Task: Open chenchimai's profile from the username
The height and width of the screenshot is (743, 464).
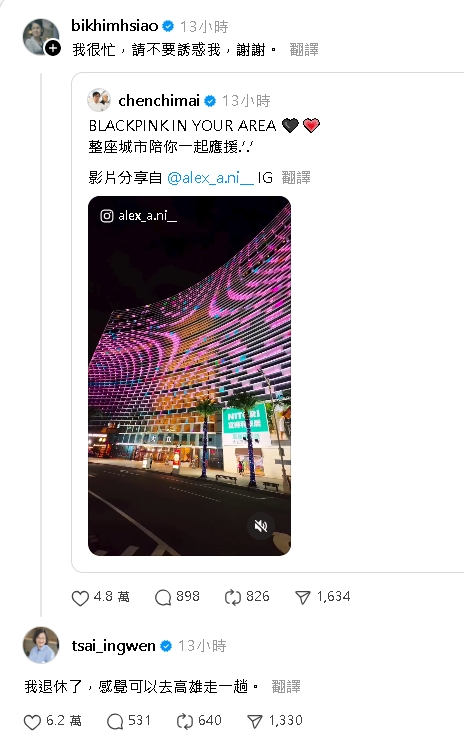Action: [x=159, y=100]
